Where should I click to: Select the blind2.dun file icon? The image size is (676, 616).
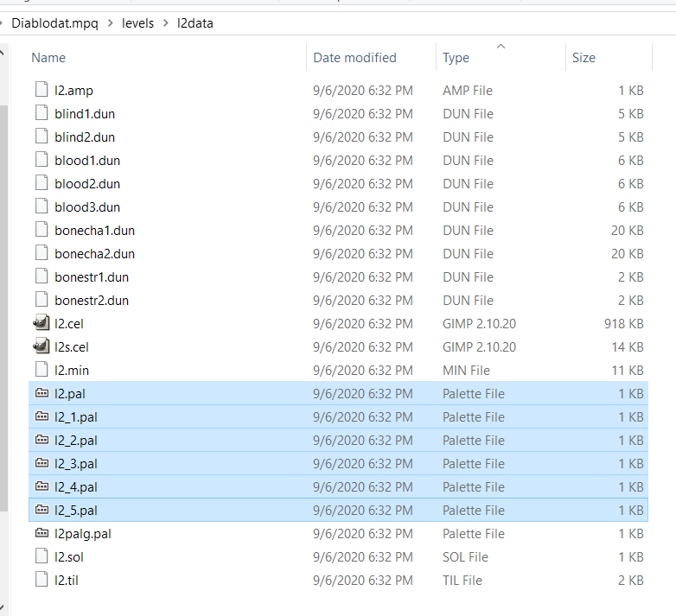[x=41, y=137]
